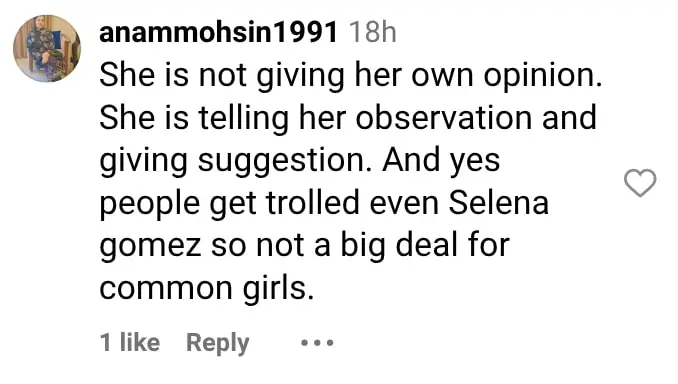Click the word 'suggestion' in the comment

(281, 162)
